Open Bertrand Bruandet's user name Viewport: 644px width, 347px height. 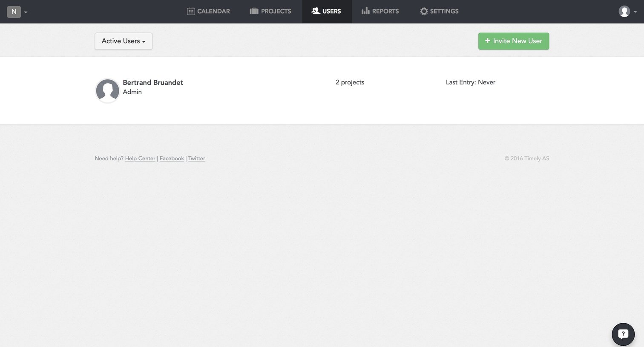coord(153,82)
